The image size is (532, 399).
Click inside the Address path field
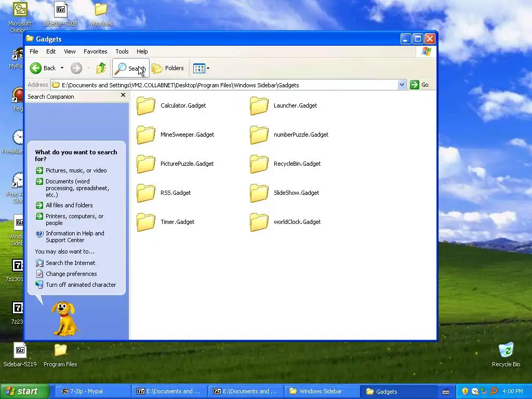[224, 85]
